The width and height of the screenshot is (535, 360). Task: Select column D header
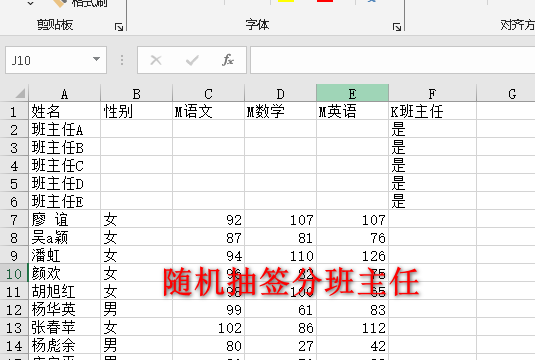[x=280, y=93]
